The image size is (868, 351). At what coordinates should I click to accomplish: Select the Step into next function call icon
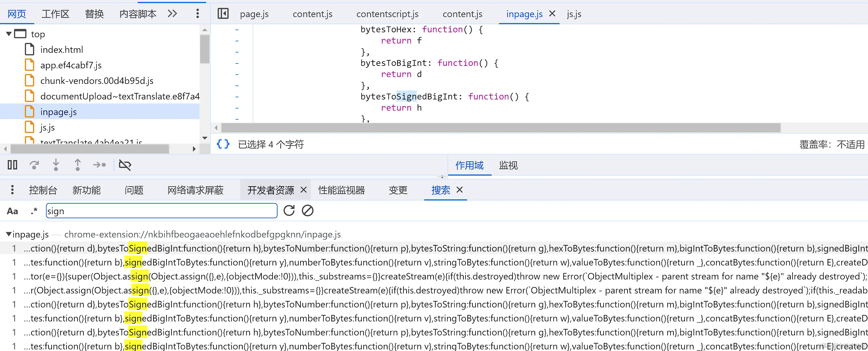[x=56, y=165]
